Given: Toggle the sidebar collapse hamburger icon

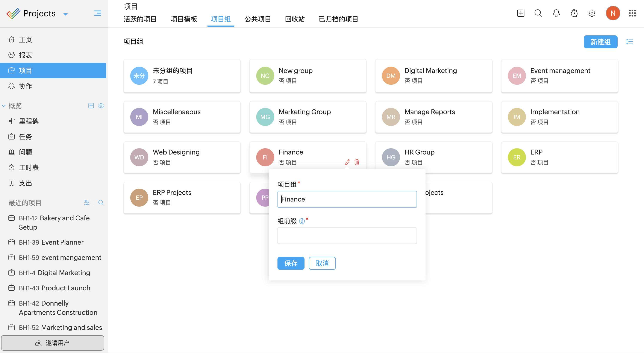Looking at the screenshot, I should pyautogui.click(x=97, y=13).
